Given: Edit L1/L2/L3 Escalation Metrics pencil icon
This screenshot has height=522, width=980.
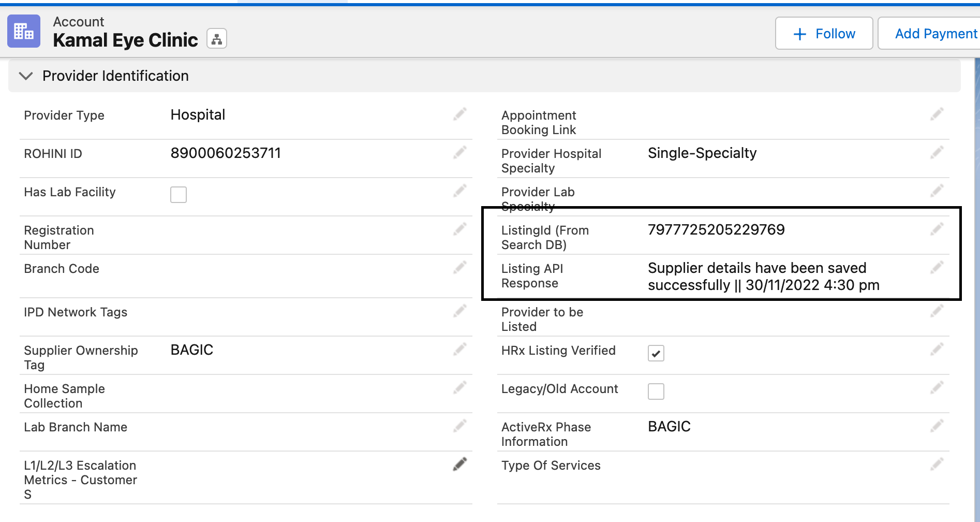Looking at the screenshot, I should pyautogui.click(x=459, y=465).
